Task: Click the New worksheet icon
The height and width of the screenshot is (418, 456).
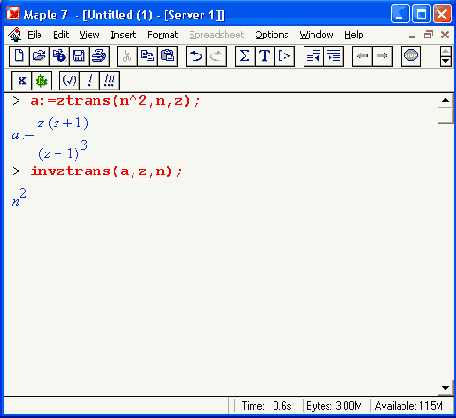Action: (19, 56)
